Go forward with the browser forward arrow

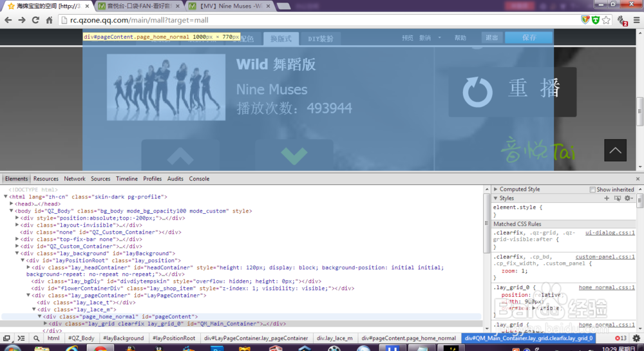coord(22,20)
